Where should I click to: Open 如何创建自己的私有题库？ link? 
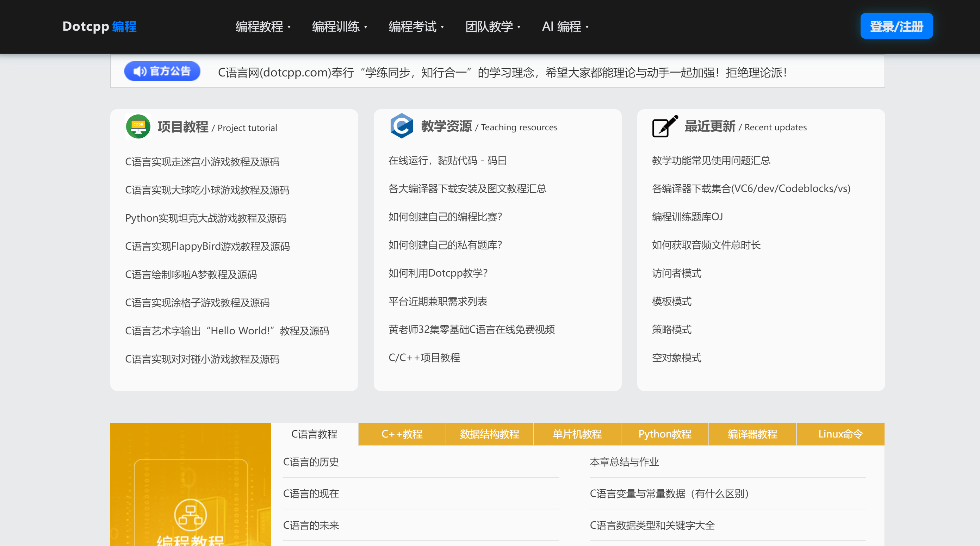pyautogui.click(x=445, y=245)
